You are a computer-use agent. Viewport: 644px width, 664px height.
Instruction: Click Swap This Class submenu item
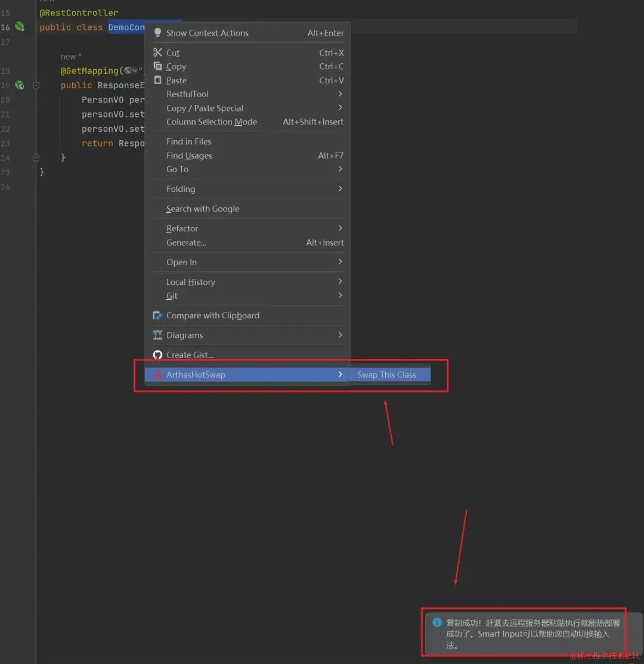click(389, 375)
